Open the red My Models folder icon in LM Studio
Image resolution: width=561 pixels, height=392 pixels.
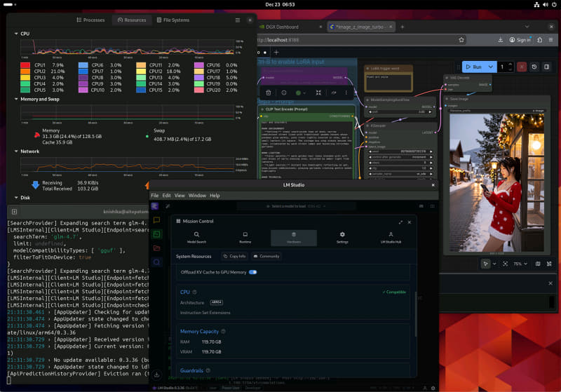(156, 248)
